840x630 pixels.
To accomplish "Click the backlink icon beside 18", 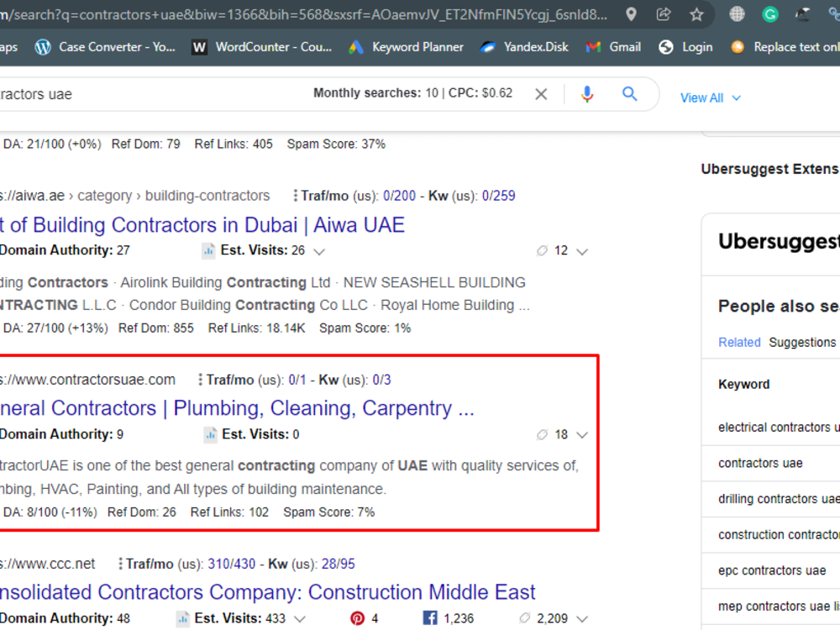I will (542, 434).
